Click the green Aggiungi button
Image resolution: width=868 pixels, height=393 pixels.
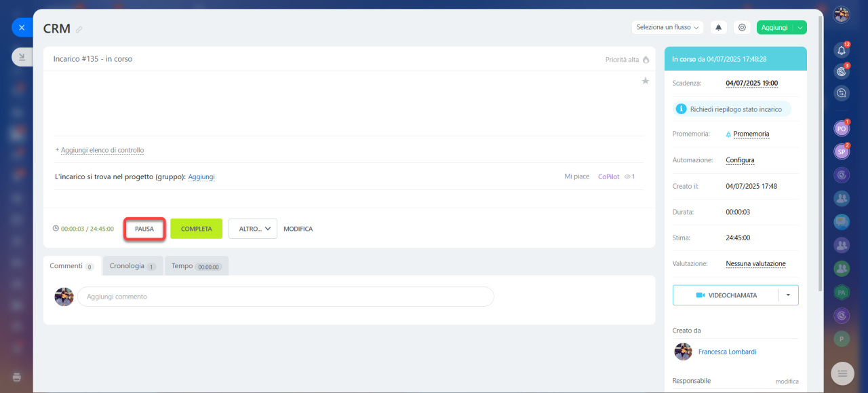[774, 27]
